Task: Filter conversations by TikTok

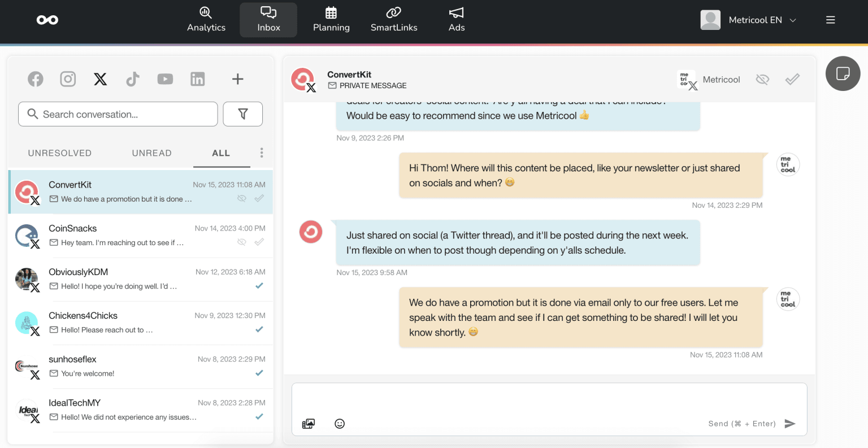Action: point(133,79)
